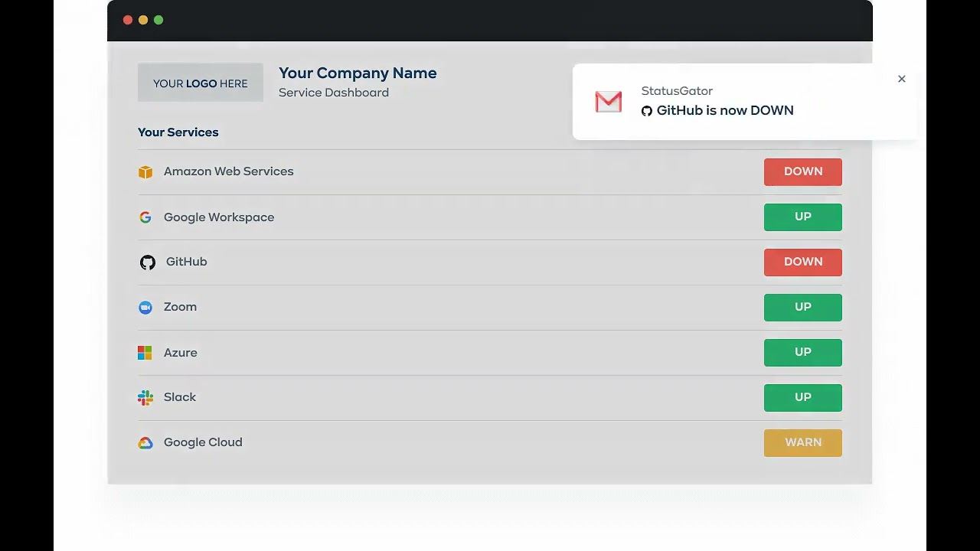Select the GitHub service name
The image size is (980, 551).
(187, 262)
